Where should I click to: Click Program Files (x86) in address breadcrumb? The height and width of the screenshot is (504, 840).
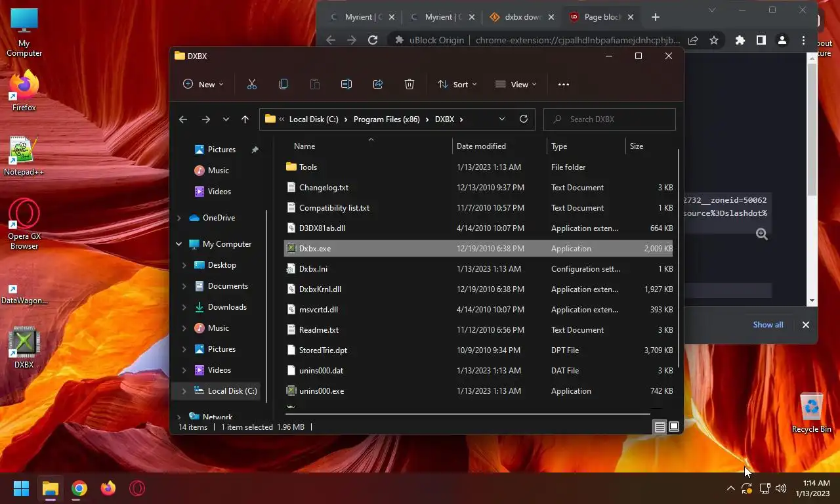[387, 119]
